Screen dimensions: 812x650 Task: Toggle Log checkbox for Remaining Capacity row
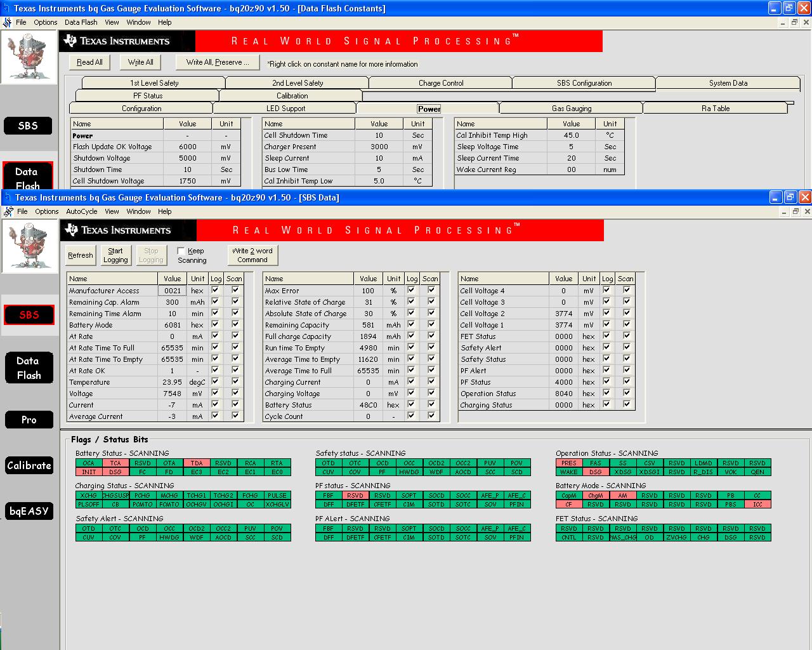pyautogui.click(x=411, y=324)
